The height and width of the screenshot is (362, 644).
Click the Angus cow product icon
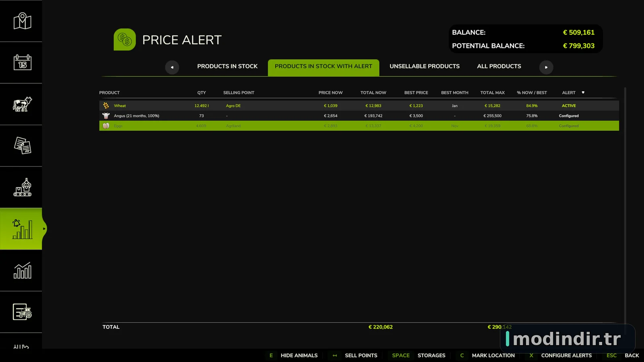[106, 115]
